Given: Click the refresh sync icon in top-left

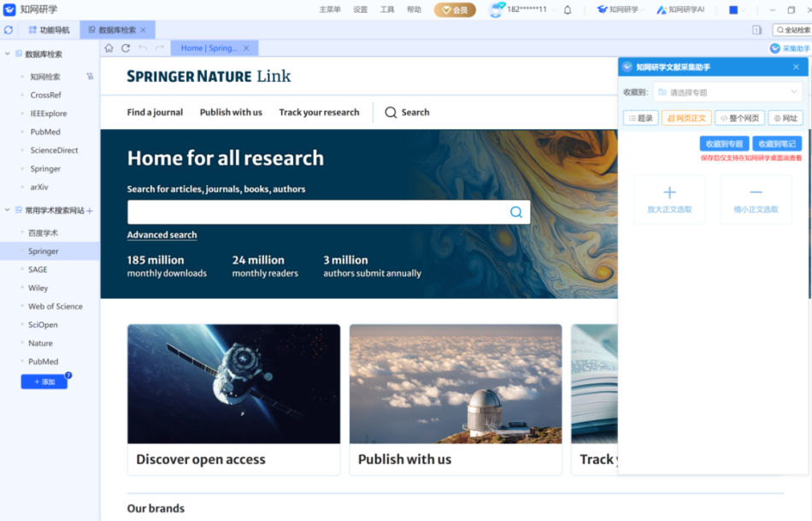Looking at the screenshot, I should tap(9, 30).
